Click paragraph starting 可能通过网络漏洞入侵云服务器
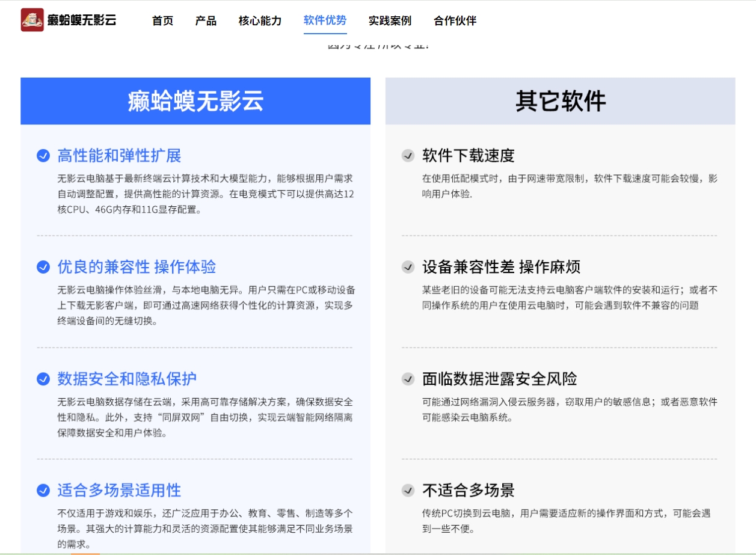Image resolution: width=756 pixels, height=555 pixels. click(570, 409)
